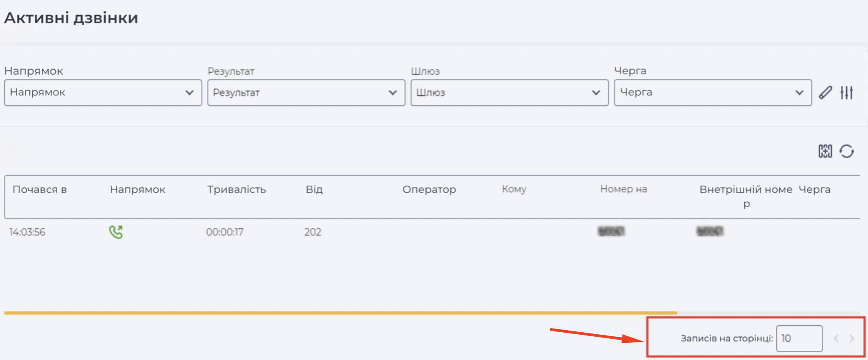Go to the previous page arrow
Image resolution: width=868 pixels, height=360 pixels.
coord(836,338)
